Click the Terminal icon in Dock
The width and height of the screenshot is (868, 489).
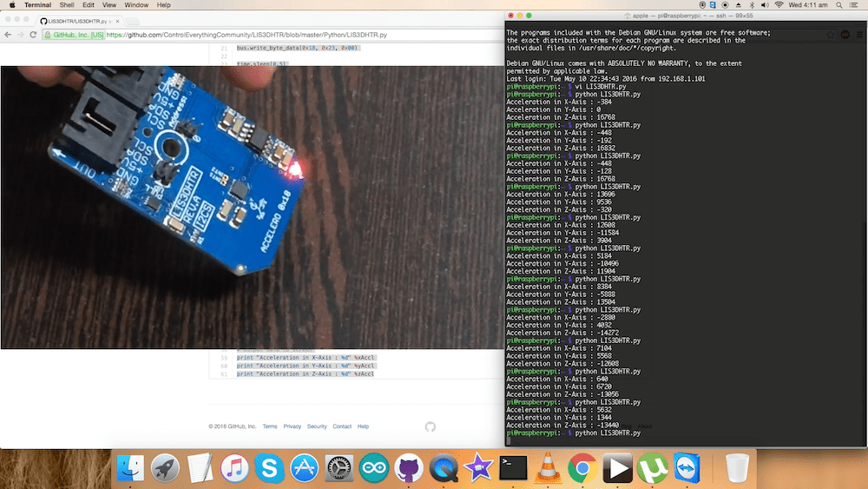click(513, 468)
